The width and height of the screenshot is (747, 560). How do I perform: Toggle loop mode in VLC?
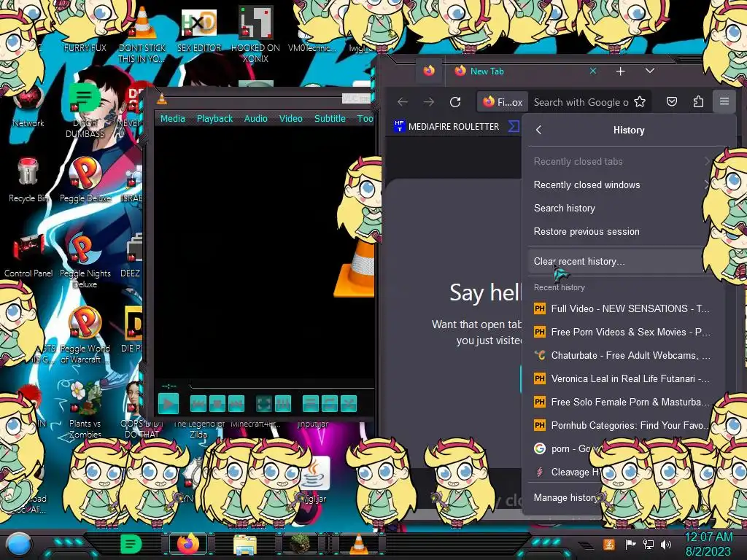[330, 404]
